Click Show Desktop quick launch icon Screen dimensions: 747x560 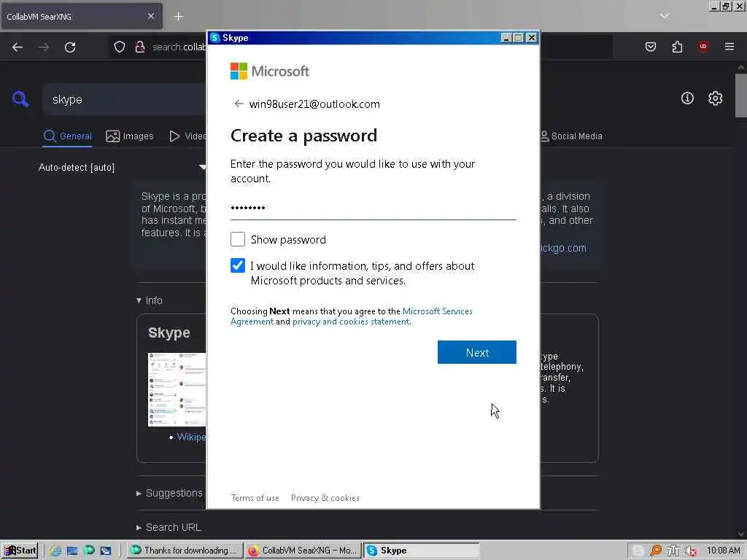[x=72, y=551]
